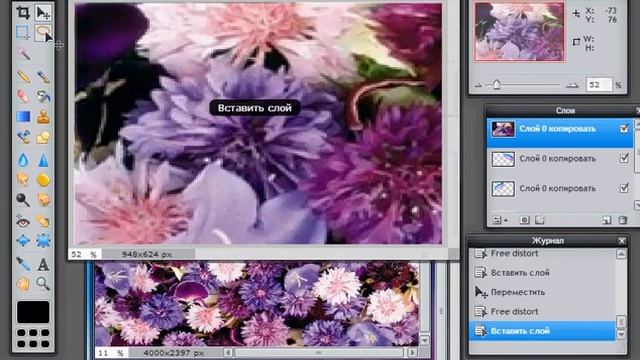Open the black main color swatch
The image size is (640, 360).
click(33, 312)
